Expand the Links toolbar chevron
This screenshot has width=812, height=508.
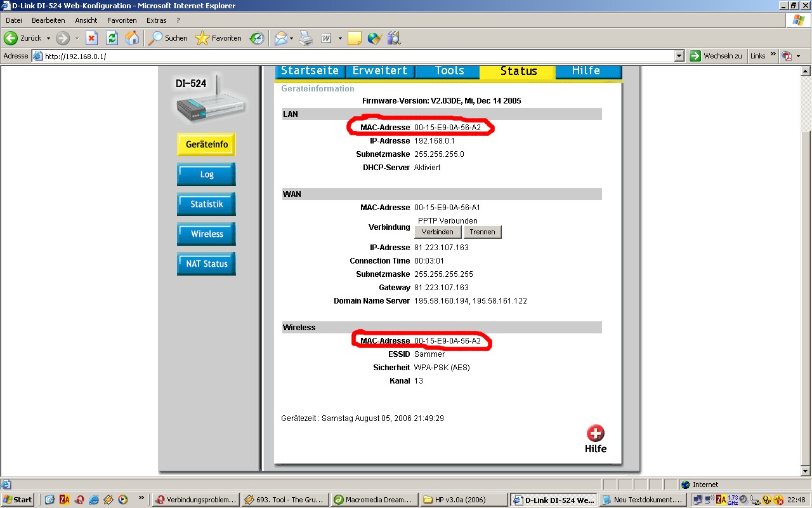click(773, 55)
